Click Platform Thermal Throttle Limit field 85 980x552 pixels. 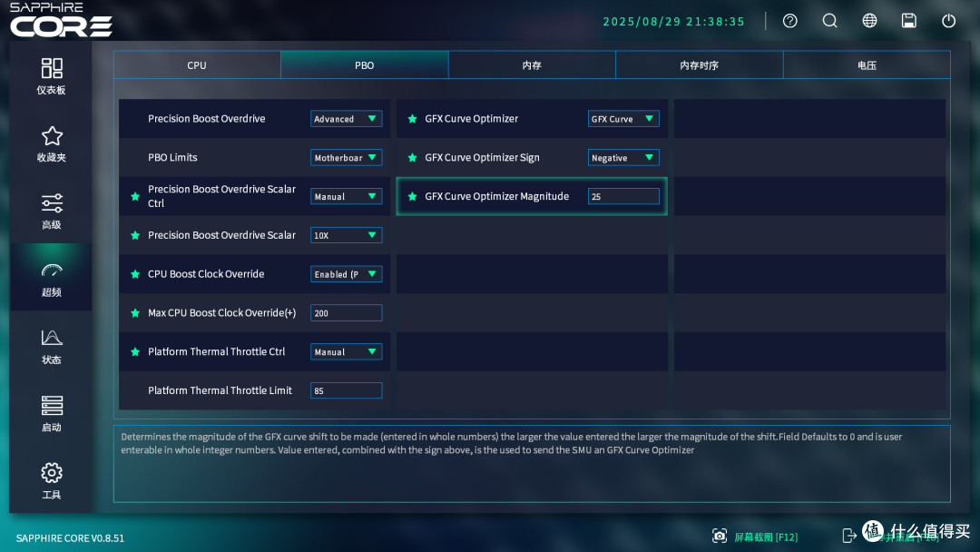(347, 390)
